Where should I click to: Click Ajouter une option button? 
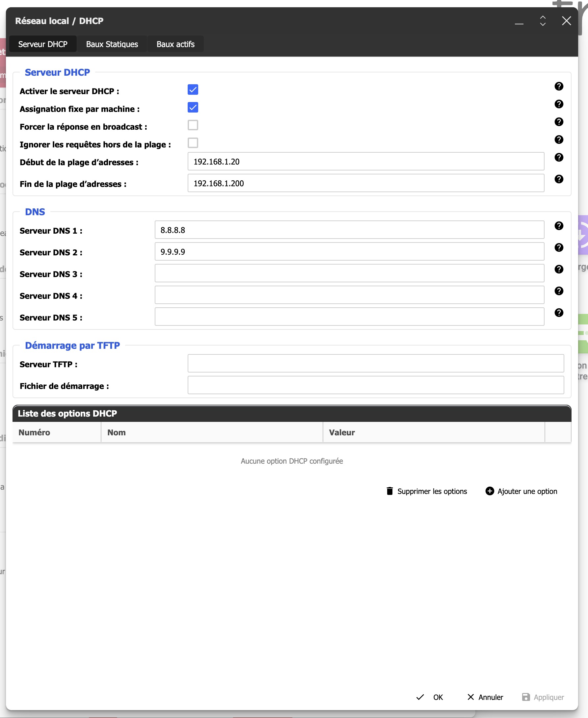pyautogui.click(x=521, y=491)
